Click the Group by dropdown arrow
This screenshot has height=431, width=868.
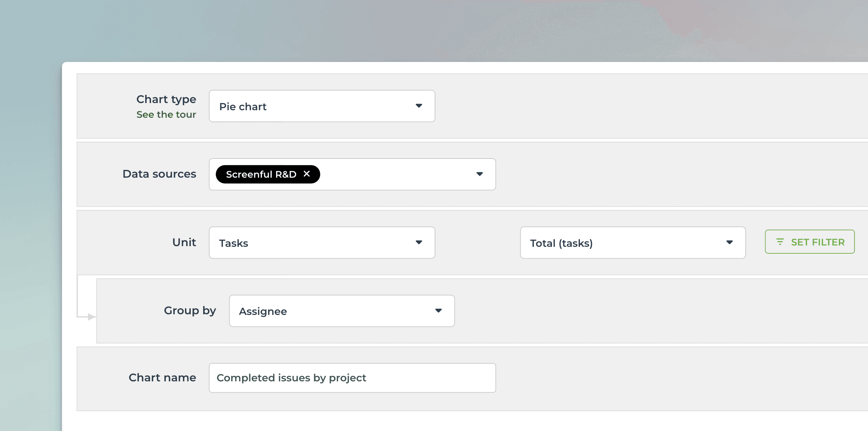pos(439,311)
